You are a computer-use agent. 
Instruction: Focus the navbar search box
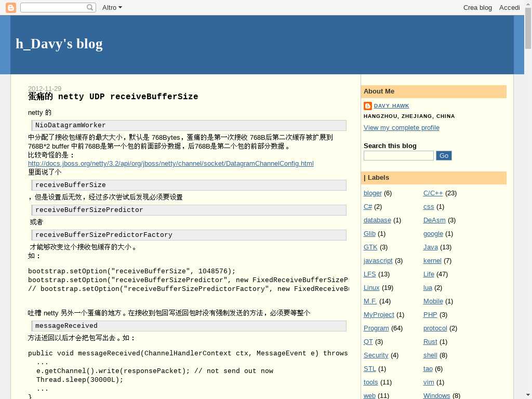coord(58,7)
